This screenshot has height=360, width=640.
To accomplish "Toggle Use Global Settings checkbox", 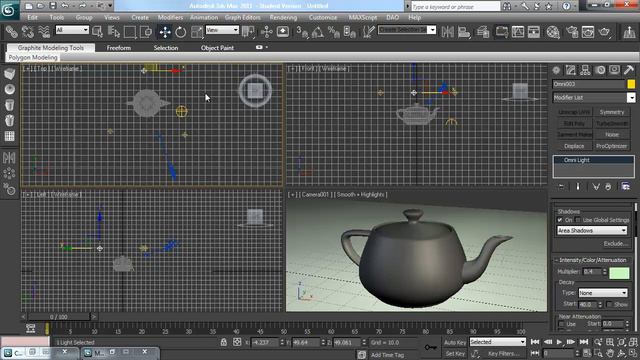I will pyautogui.click(x=578, y=220).
